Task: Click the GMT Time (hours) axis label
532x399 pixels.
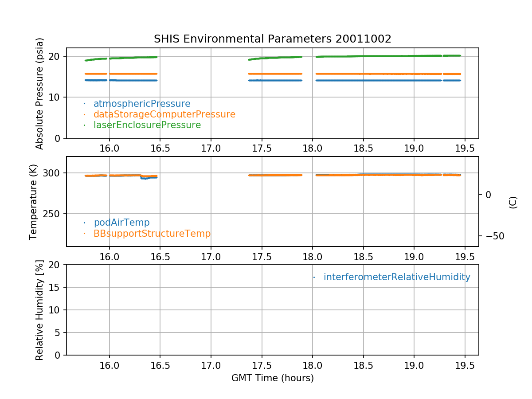Action: 272,378
